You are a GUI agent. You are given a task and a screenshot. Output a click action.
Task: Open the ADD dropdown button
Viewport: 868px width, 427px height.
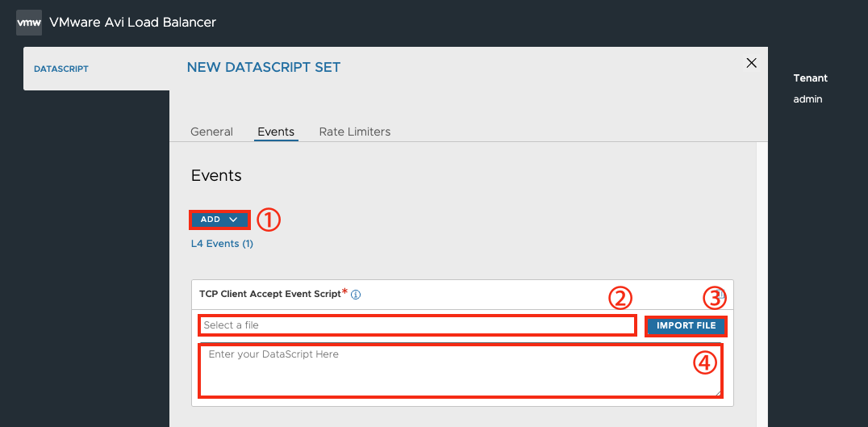[x=219, y=220]
